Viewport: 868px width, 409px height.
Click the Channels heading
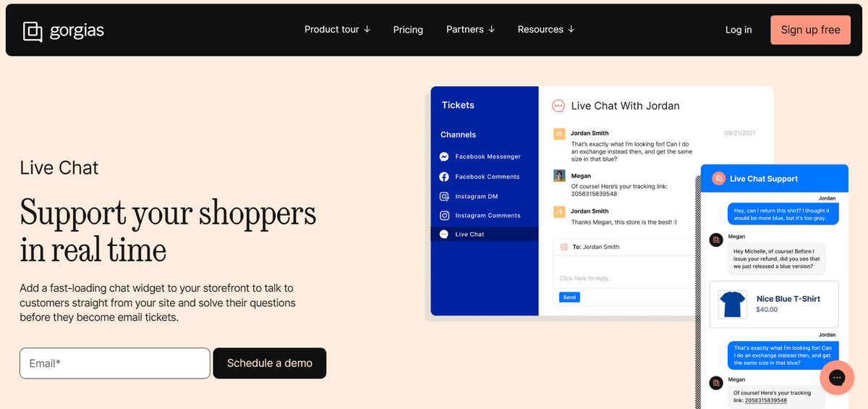(x=459, y=135)
